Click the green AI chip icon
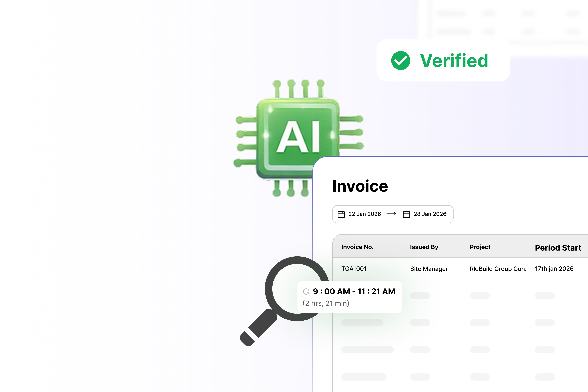Viewport: 588px width, 392px height. point(298,137)
